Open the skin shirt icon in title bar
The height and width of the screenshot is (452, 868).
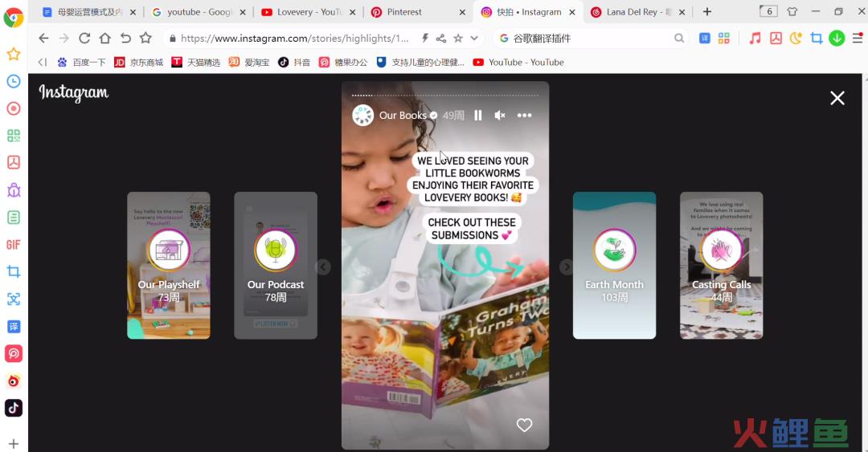[x=792, y=11]
